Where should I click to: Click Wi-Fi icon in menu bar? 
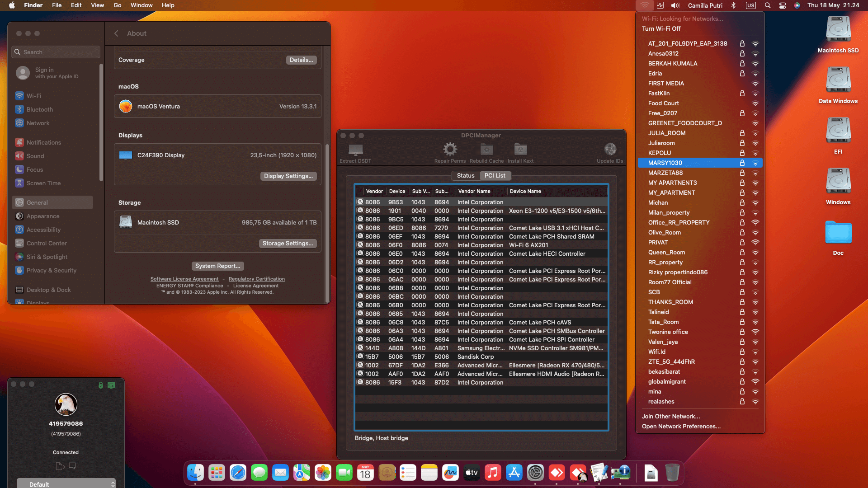pos(645,5)
